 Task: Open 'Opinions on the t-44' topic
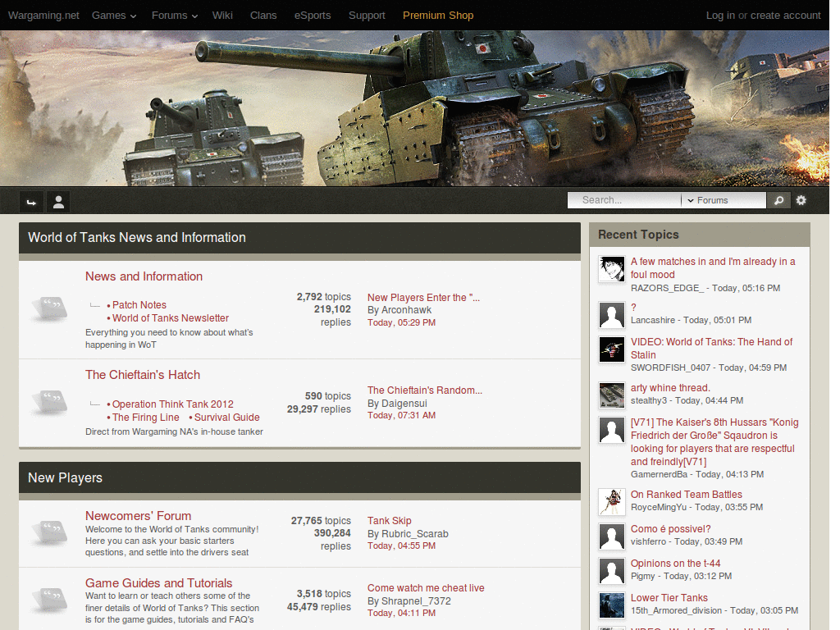(676, 564)
